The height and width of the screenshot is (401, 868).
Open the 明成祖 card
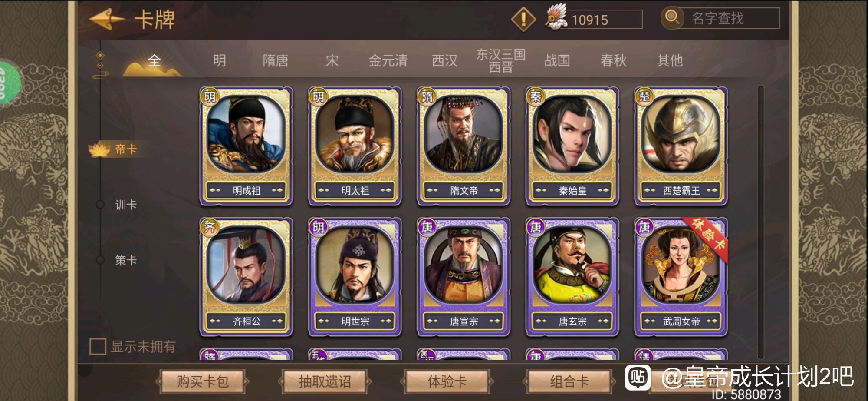[246, 146]
